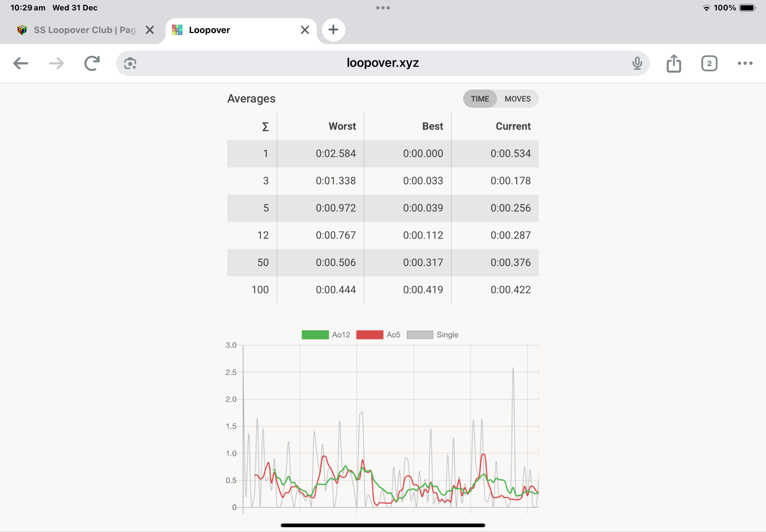Open the tab switcher showing 2 tabs
The image size is (766, 532).
coord(709,63)
